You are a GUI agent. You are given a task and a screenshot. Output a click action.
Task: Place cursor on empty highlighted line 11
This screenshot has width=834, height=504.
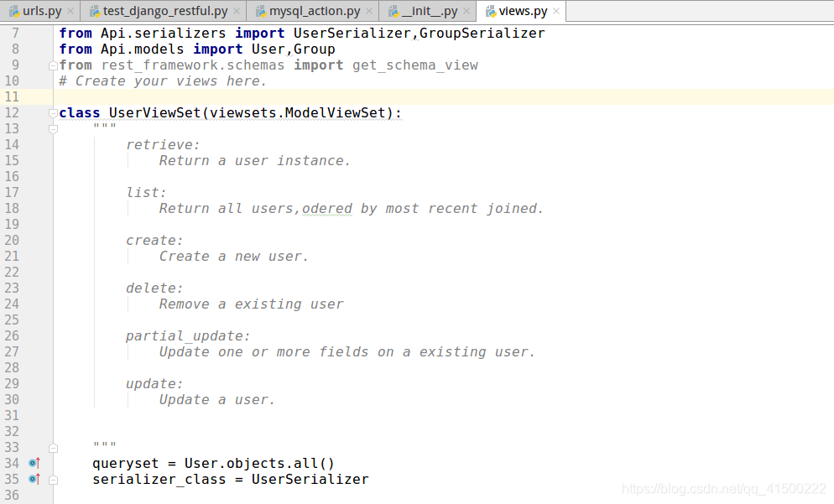pyautogui.click(x=444, y=96)
